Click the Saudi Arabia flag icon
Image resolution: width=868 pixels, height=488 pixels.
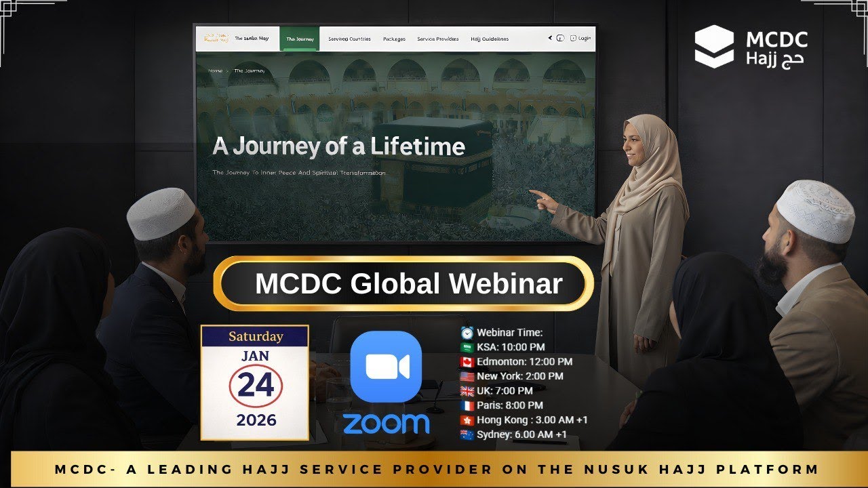[x=467, y=347]
